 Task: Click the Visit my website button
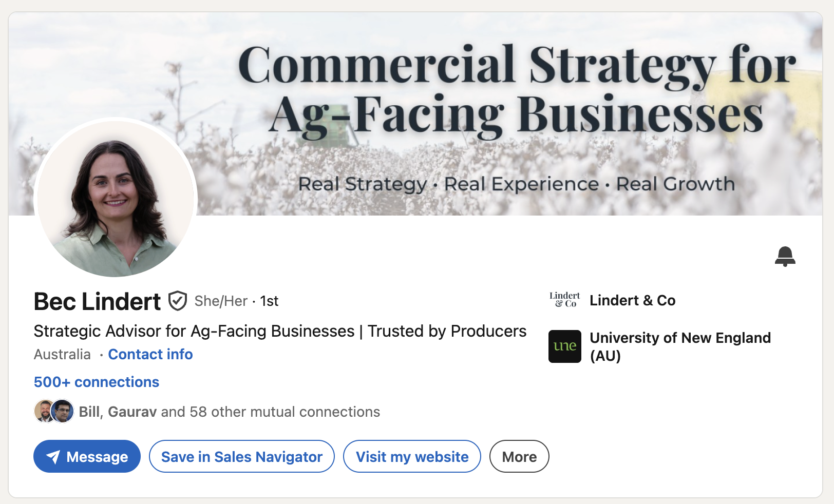click(412, 457)
